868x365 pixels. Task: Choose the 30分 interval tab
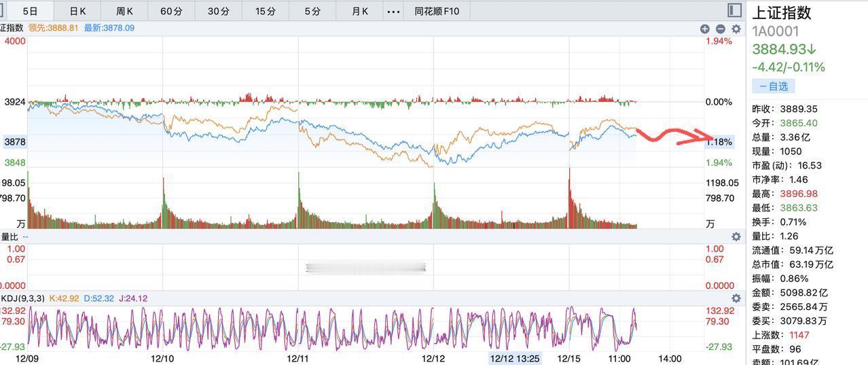218,11
